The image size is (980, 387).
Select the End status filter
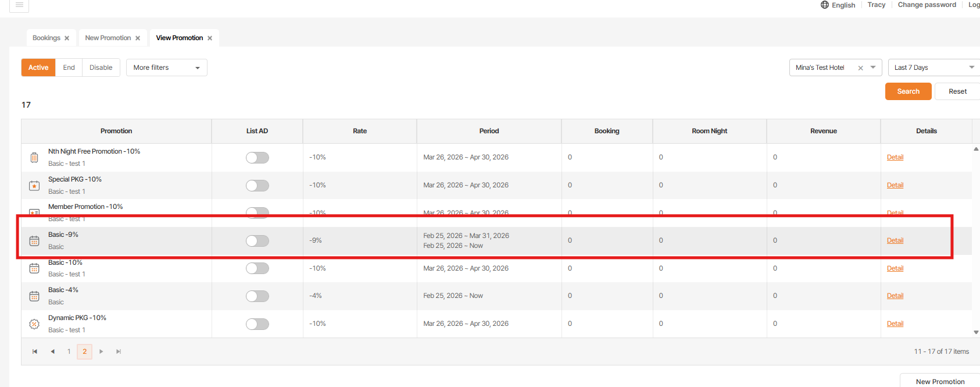pyautogui.click(x=69, y=68)
